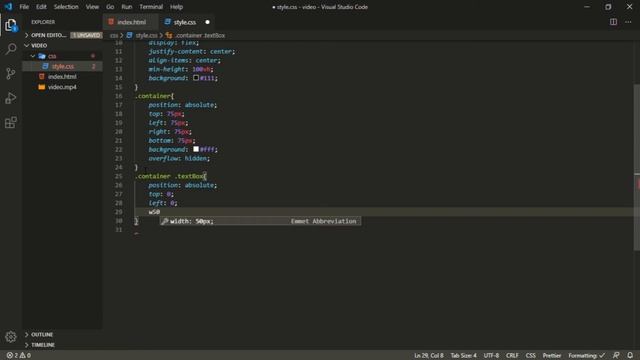Open the Help menu
This screenshot has width=640, height=360.
(176, 7)
